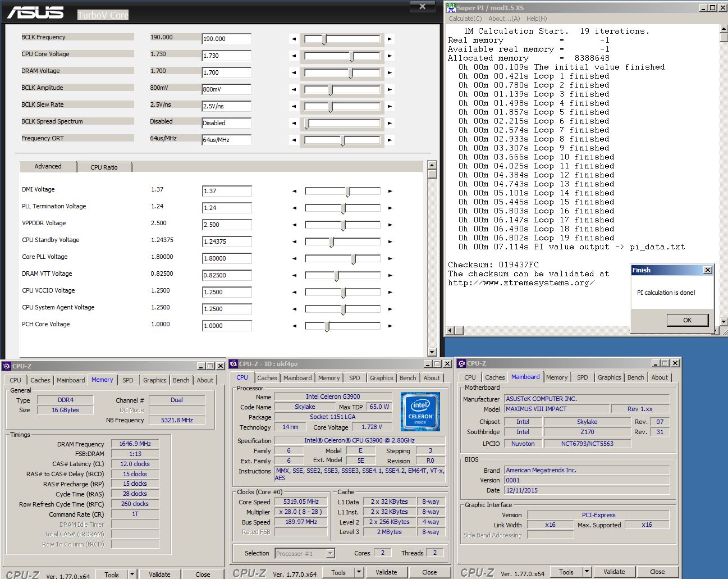Viewport: 728px width, 579px height.
Task: Click Validate in CPU-Z Mainboard window
Action: click(x=614, y=572)
